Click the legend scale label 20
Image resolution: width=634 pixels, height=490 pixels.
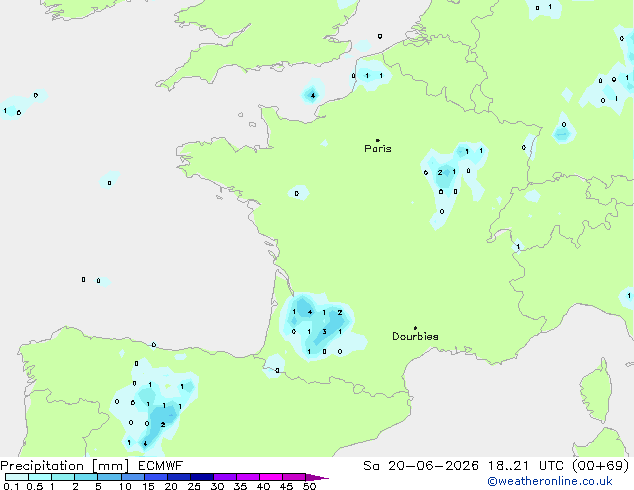[x=171, y=486]
